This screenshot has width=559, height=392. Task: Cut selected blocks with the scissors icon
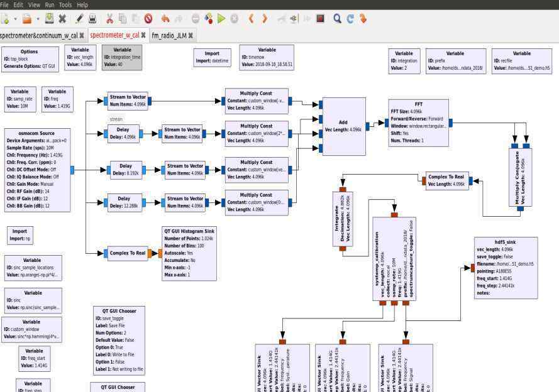[110, 18]
